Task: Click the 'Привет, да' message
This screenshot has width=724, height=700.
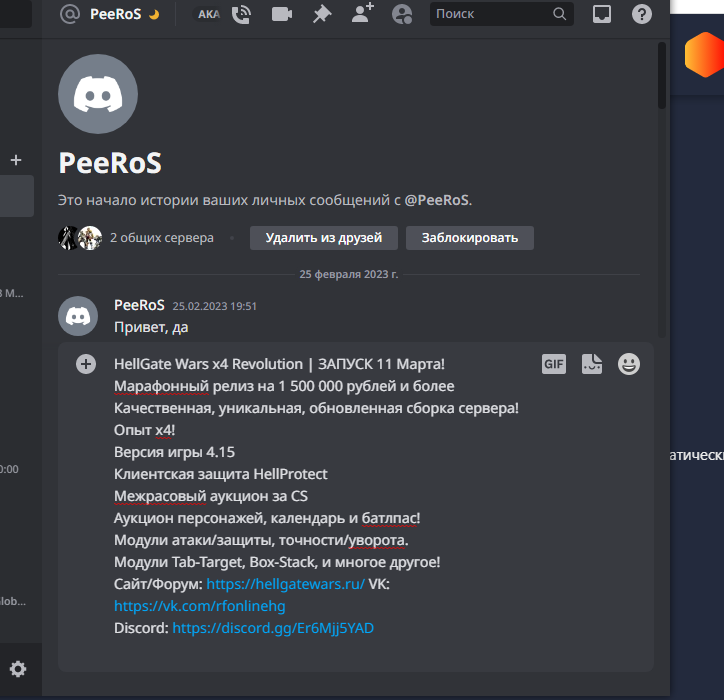Action: tap(151, 327)
